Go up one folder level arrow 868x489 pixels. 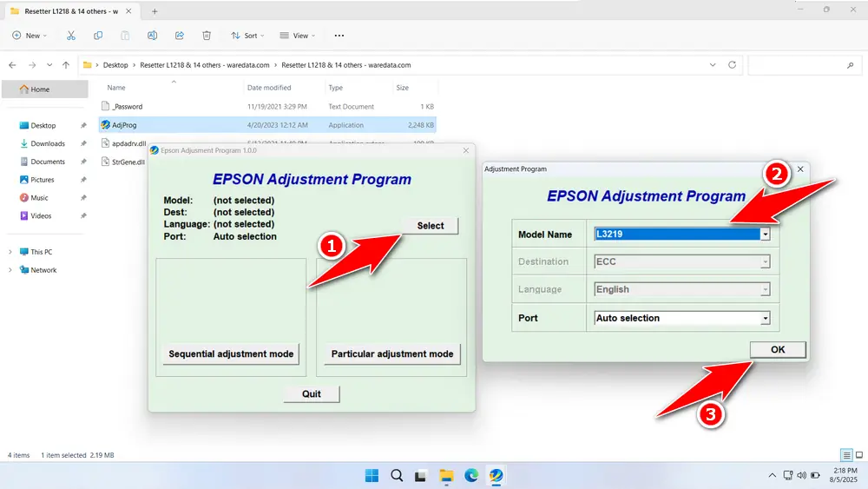point(66,65)
